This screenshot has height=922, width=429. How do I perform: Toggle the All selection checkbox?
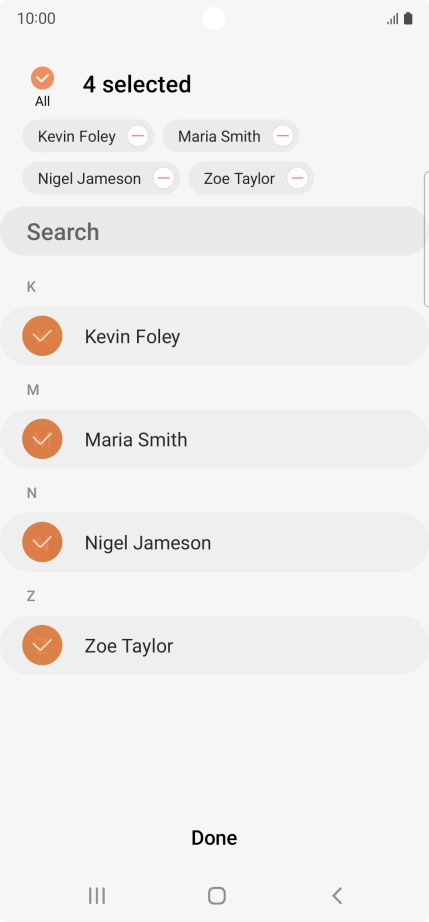pos(42,78)
